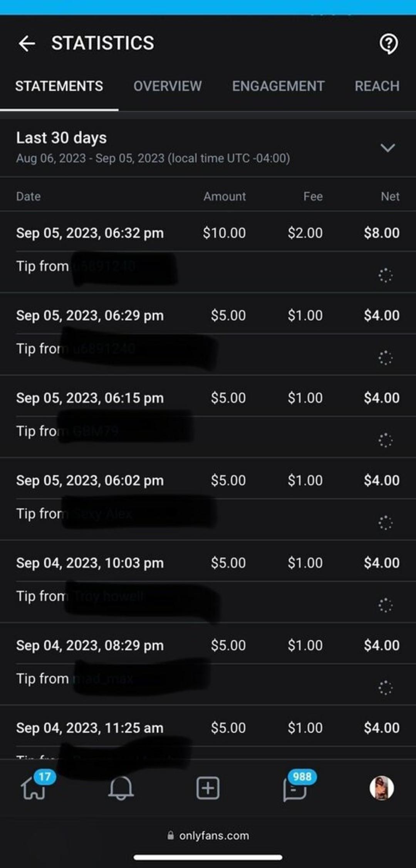Click the status icon for 06:29 pm tip
416x868 pixels.
click(385, 358)
